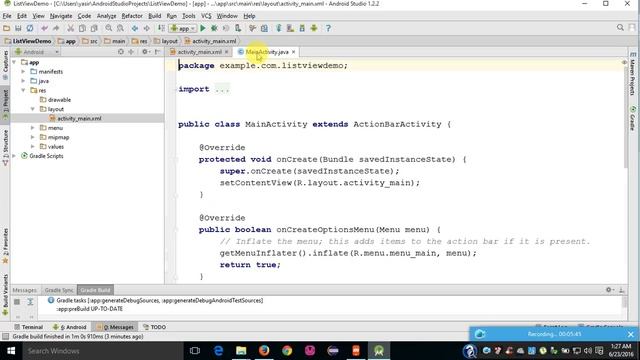Image resolution: width=640 pixels, height=360 pixels.
Task: Click the Search Everywhere magnifier icon
Action: coord(620,27)
